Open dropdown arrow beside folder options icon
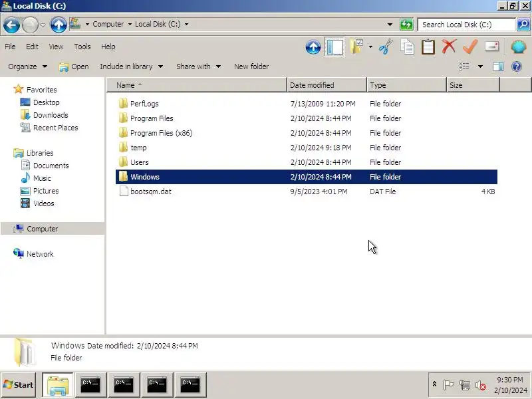The height and width of the screenshot is (399, 532). click(370, 47)
